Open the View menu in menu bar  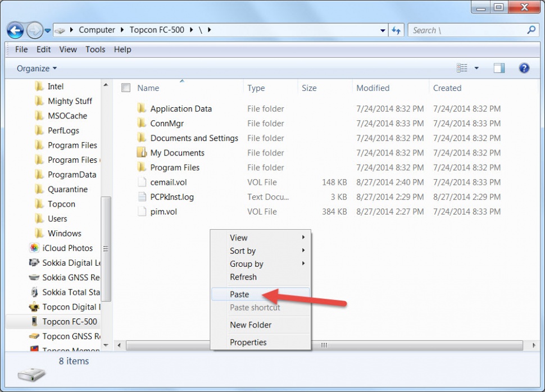pos(68,49)
